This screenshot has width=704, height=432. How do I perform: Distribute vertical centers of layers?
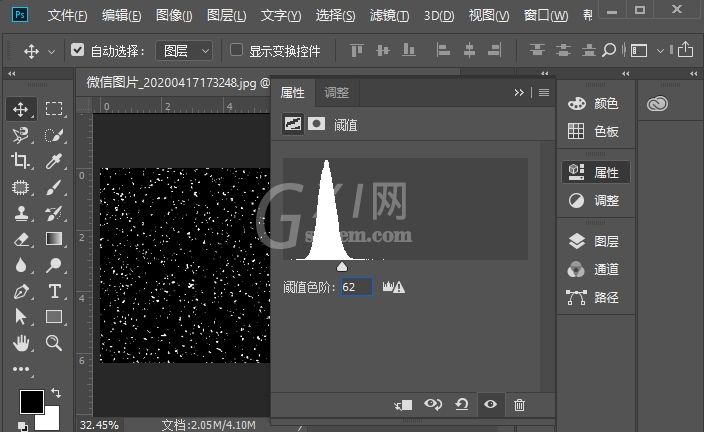point(563,50)
